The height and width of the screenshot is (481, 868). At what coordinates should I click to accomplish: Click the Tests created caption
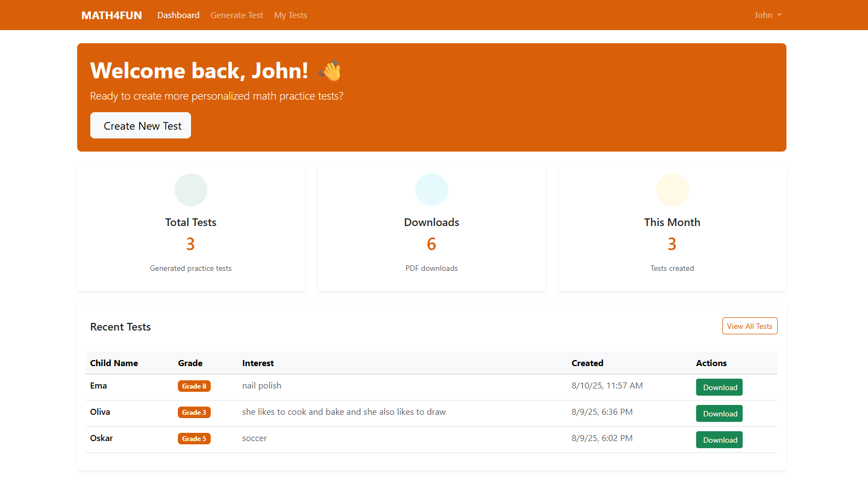tap(672, 269)
